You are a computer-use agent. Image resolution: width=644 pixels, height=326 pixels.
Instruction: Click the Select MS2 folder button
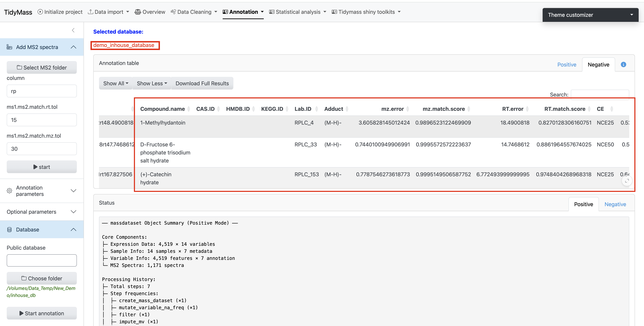42,67
